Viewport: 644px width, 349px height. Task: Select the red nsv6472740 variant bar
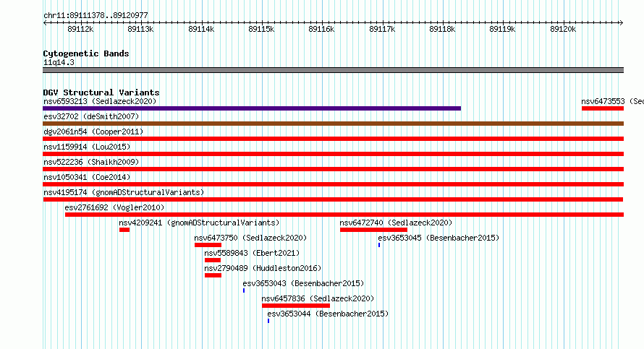(373, 230)
